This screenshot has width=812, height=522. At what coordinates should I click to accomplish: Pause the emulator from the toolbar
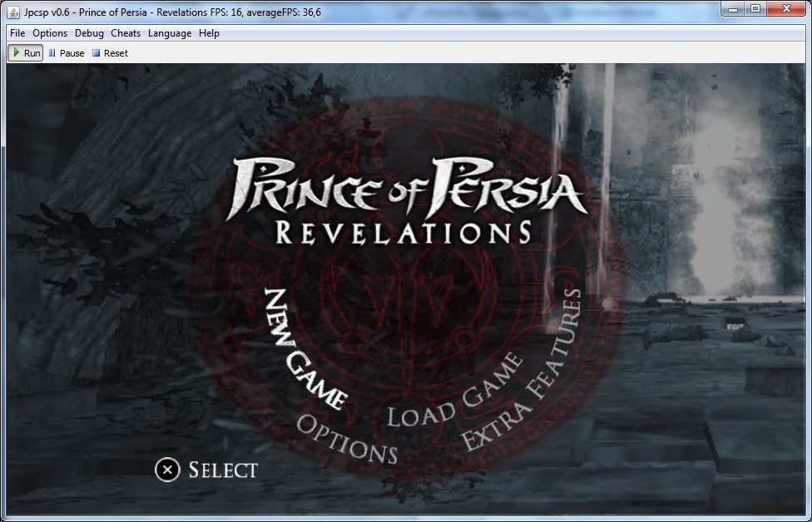[x=67, y=53]
